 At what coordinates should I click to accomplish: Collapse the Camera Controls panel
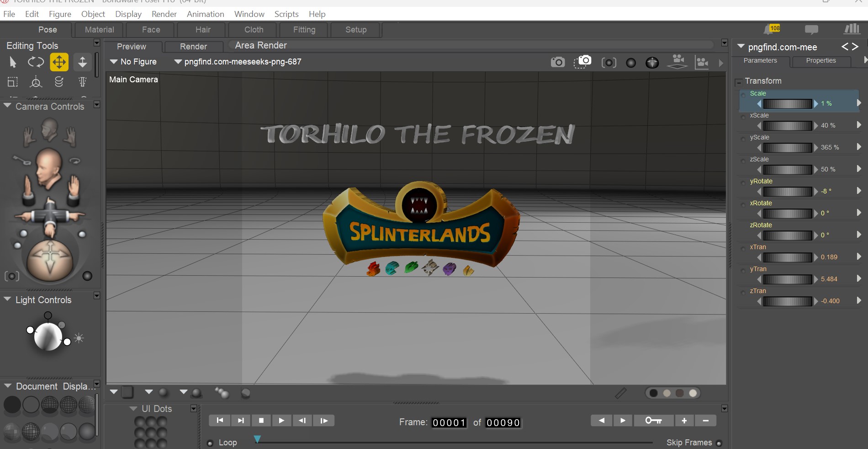pyautogui.click(x=7, y=106)
